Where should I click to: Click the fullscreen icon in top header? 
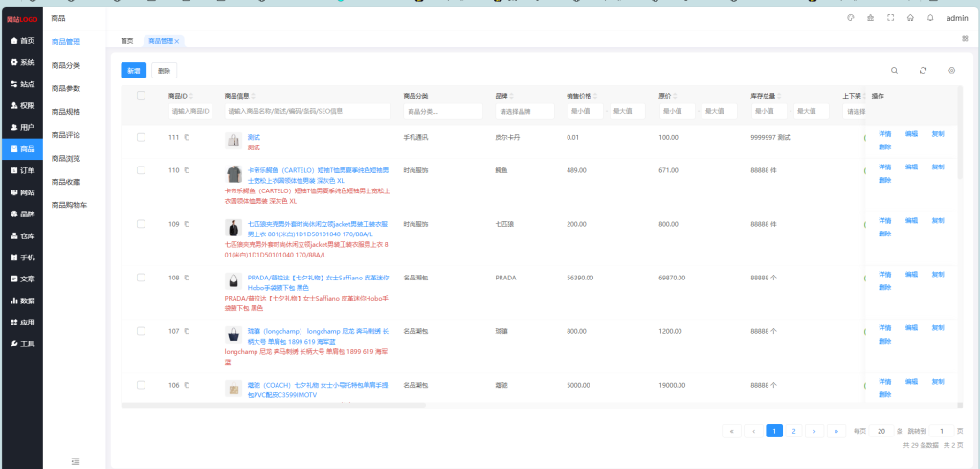pyautogui.click(x=890, y=17)
